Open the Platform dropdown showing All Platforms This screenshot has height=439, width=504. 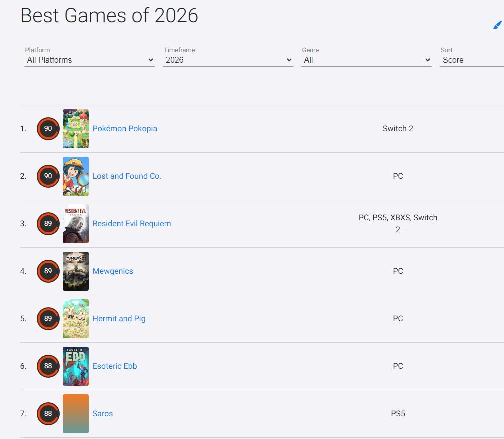[90, 60]
